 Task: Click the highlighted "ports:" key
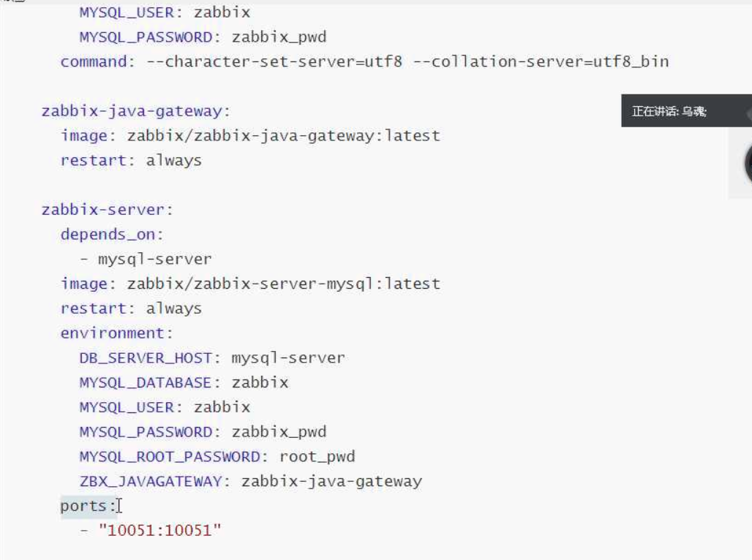[88, 505]
